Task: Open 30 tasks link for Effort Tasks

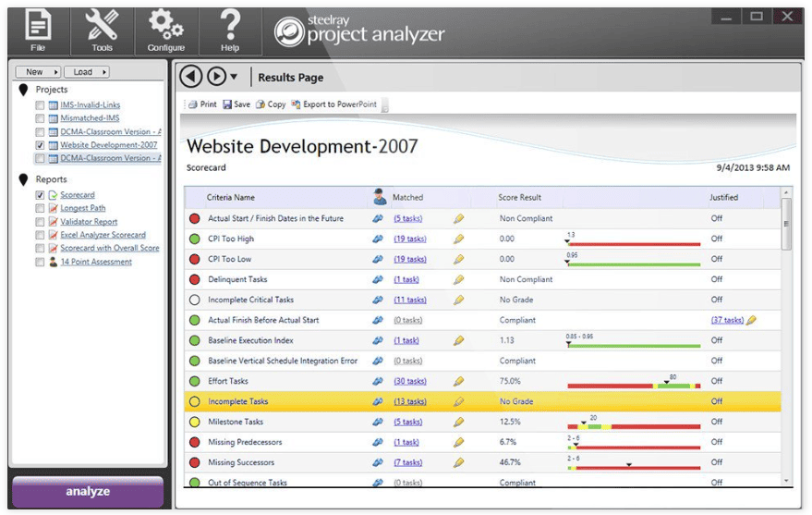Action: point(410,381)
